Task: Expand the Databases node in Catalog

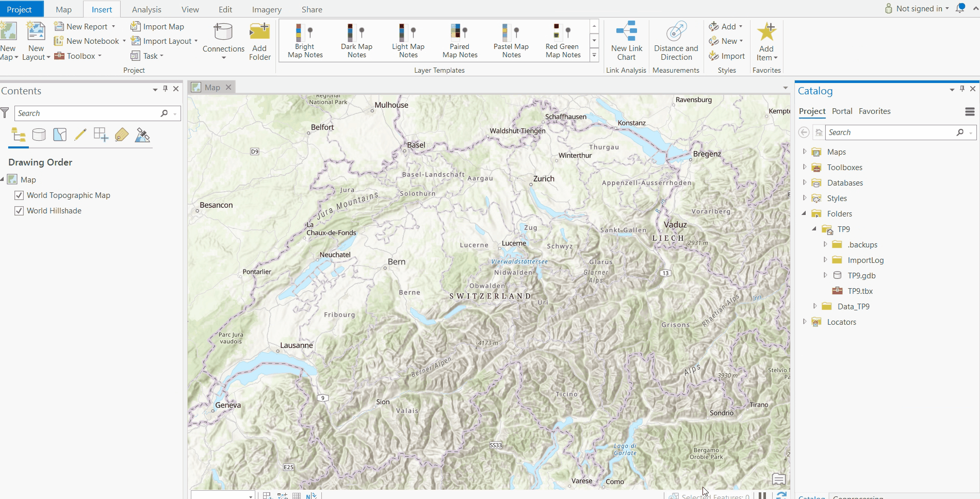Action: click(805, 183)
